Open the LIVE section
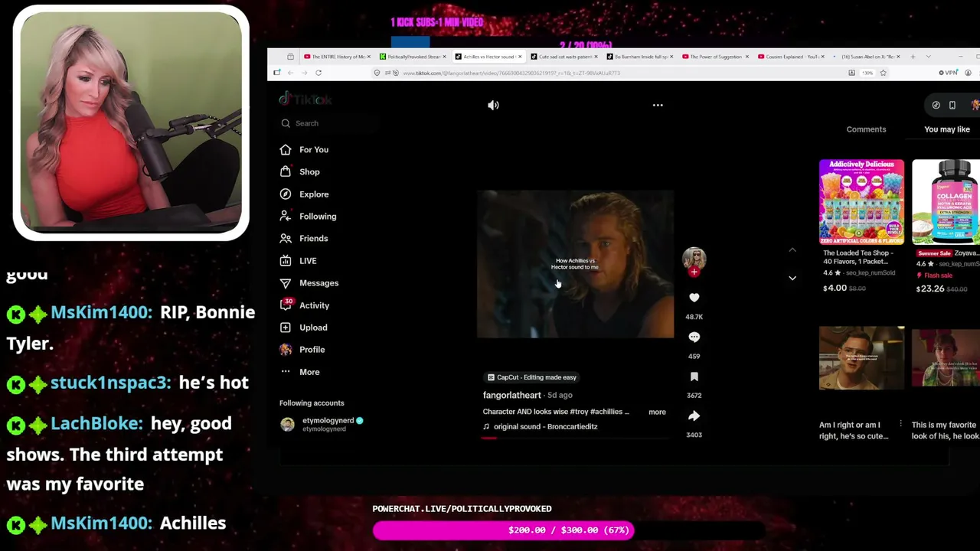This screenshot has height=551, width=980. (298, 261)
